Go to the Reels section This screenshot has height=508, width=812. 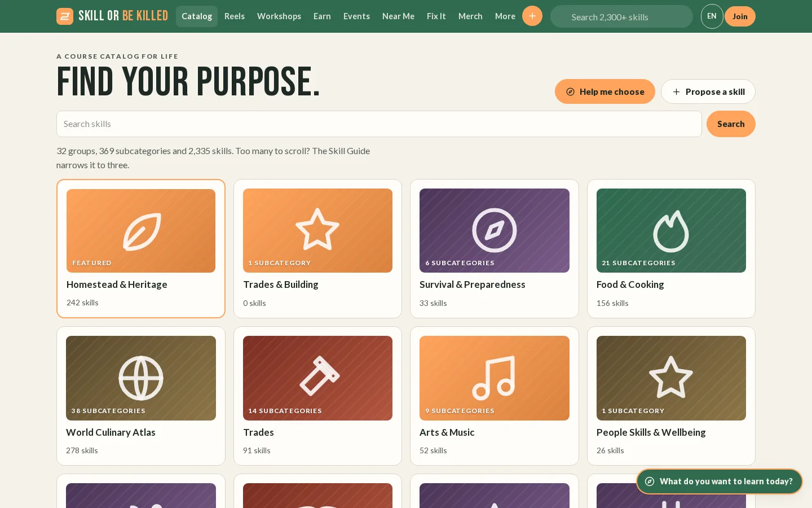click(x=235, y=16)
